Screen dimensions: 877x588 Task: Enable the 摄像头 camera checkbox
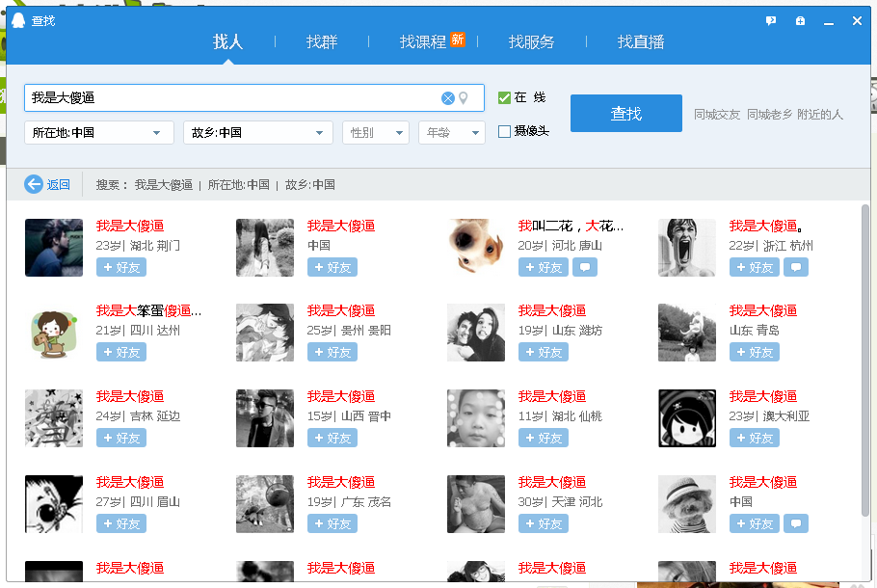[504, 131]
